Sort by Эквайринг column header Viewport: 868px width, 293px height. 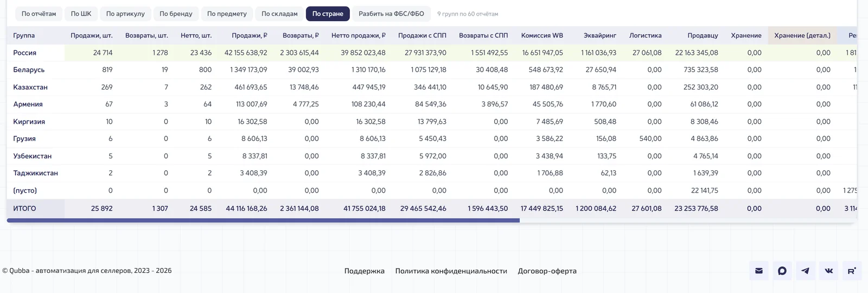click(x=600, y=35)
